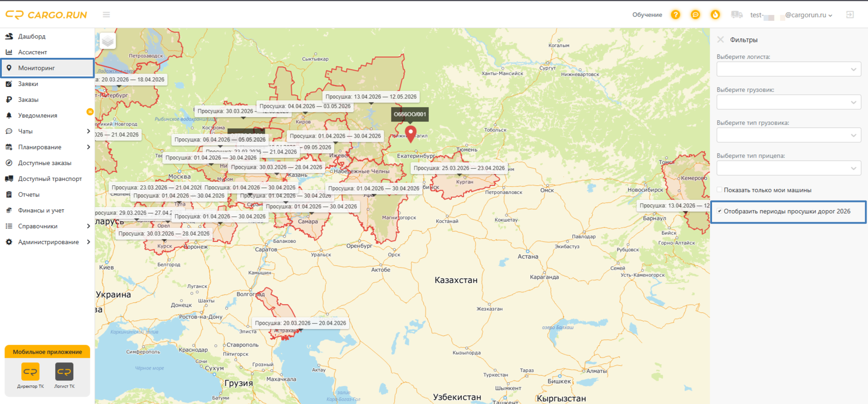The height and width of the screenshot is (404, 868).
Task: Open user account dropdown @cargorun.ru
Action: click(x=791, y=15)
